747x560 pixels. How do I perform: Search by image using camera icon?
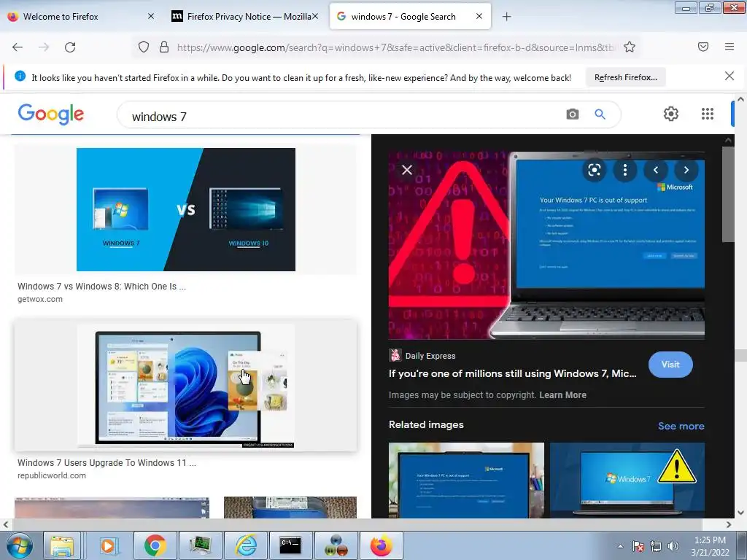(573, 114)
